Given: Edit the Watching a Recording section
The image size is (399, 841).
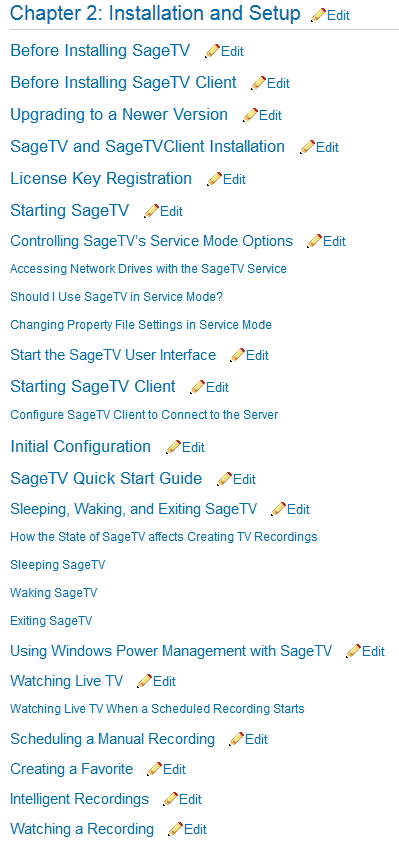Looking at the screenshot, I should point(188,829).
